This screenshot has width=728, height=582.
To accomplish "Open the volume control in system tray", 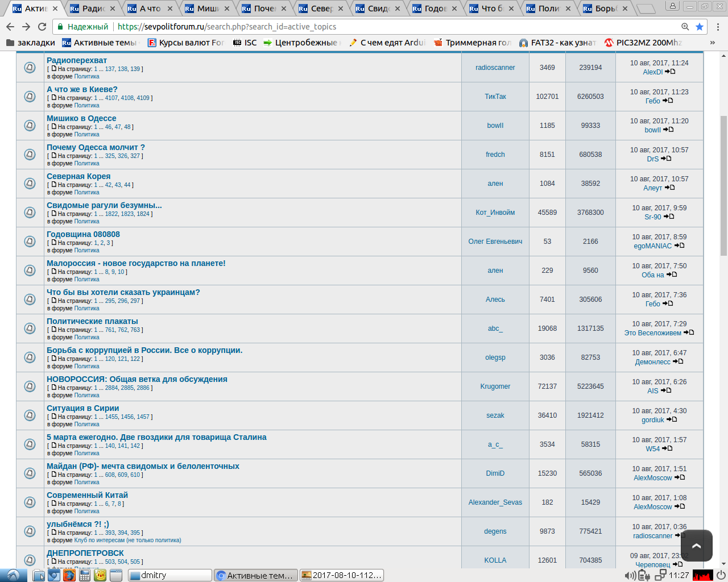I will tap(630, 575).
